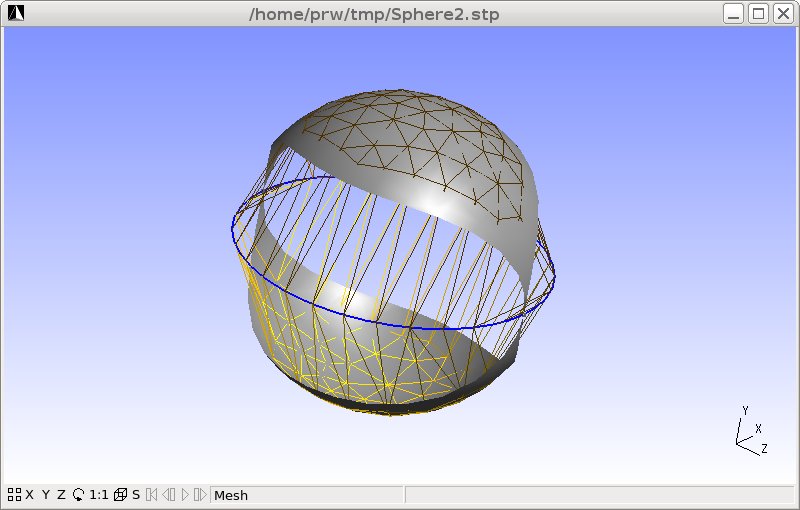
Task: Click the XYZ axis triad indicator
Action: 751,431
